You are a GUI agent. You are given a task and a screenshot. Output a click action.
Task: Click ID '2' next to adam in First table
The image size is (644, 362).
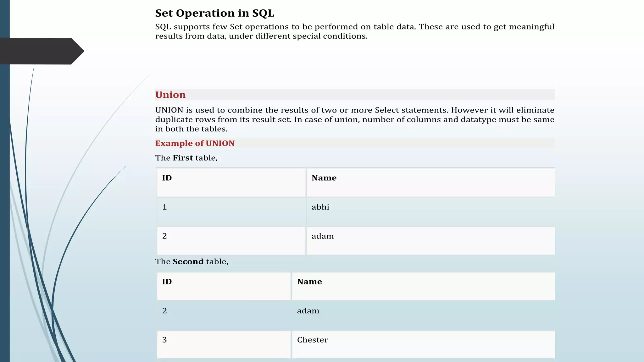pos(231,241)
